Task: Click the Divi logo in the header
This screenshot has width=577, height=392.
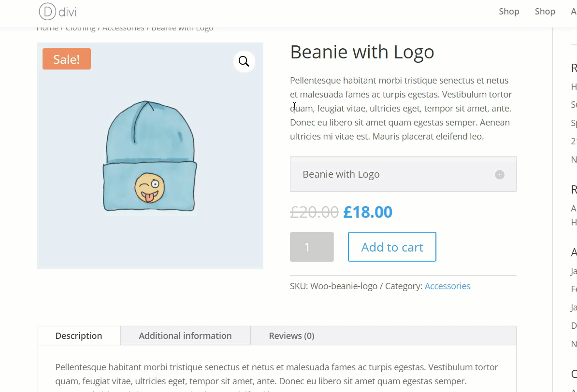Action: [58, 11]
